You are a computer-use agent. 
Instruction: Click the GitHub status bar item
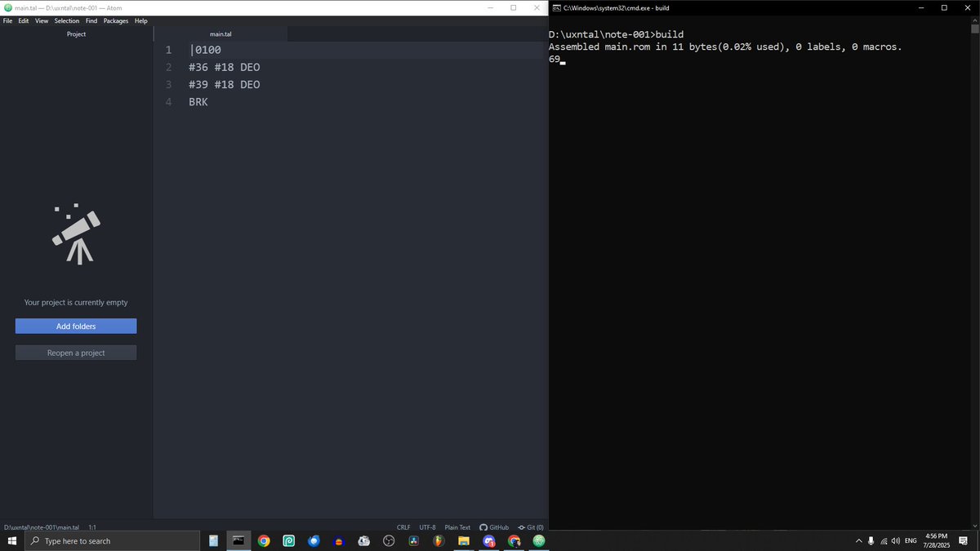point(494,527)
